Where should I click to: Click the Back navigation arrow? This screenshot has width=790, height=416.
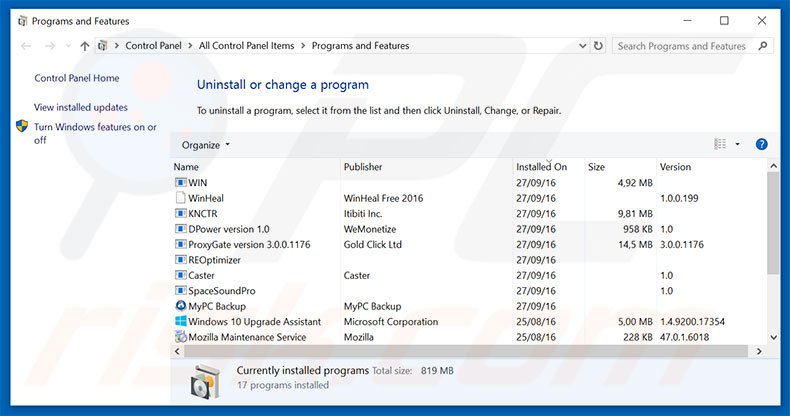coord(26,46)
